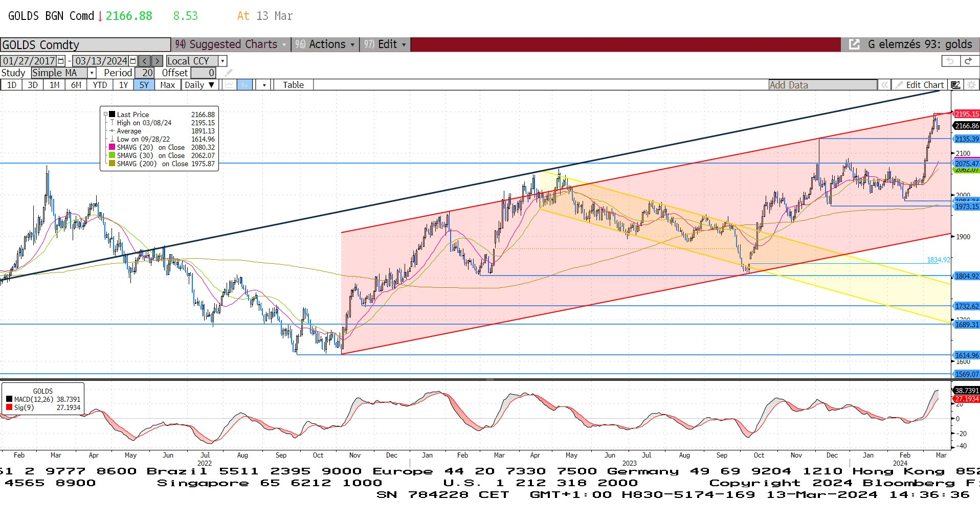Click the 1834.92 cyan level label
This screenshot has width=980, height=523.
[x=938, y=260]
